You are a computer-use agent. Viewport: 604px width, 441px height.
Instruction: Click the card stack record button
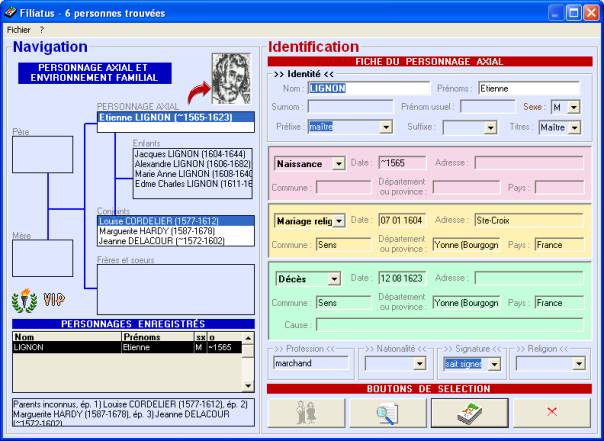click(468, 412)
